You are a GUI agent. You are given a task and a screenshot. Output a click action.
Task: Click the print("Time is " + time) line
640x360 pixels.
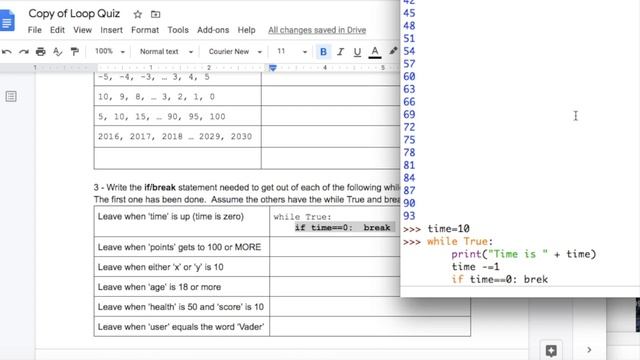(524, 254)
